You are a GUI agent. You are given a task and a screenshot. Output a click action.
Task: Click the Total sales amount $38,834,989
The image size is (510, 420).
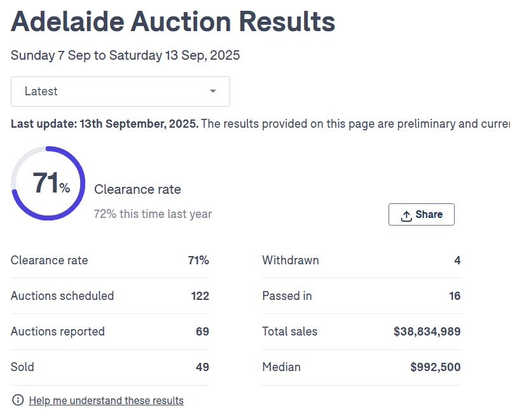427,332
